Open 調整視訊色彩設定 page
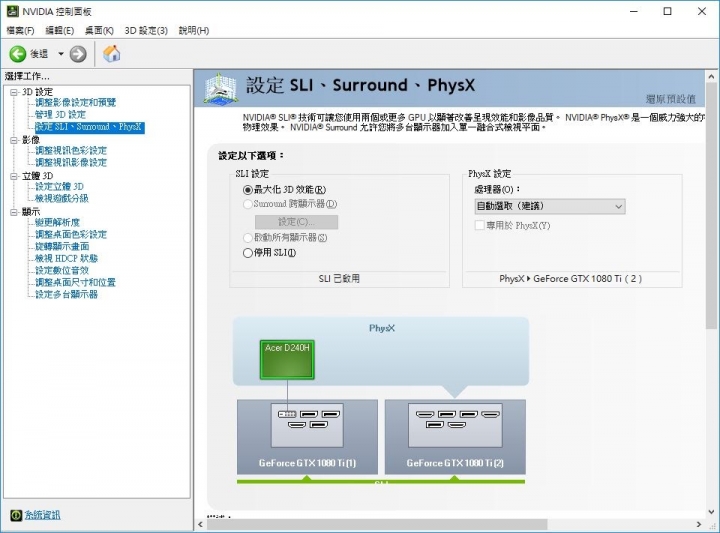This screenshot has width=720, height=533. (71, 150)
